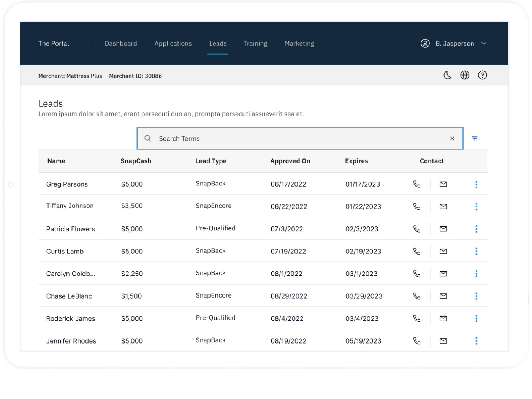
Task: Sort by the Lead Type column header
Action: tap(211, 161)
